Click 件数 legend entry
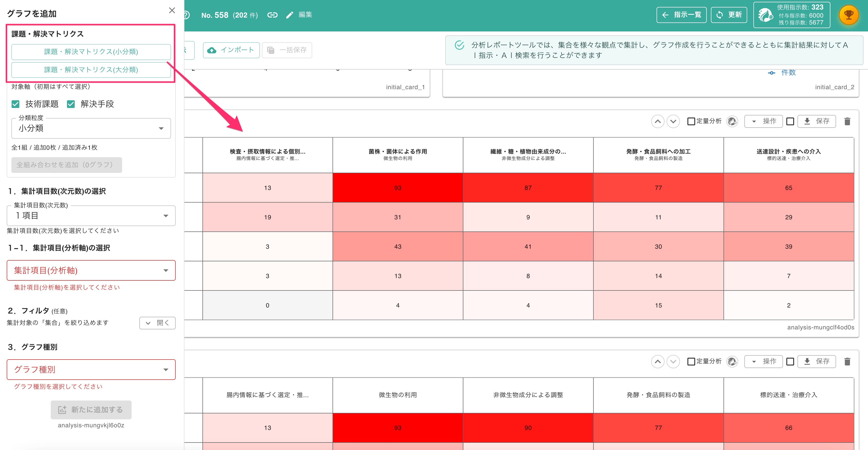The height and width of the screenshot is (450, 868). pyautogui.click(x=782, y=72)
